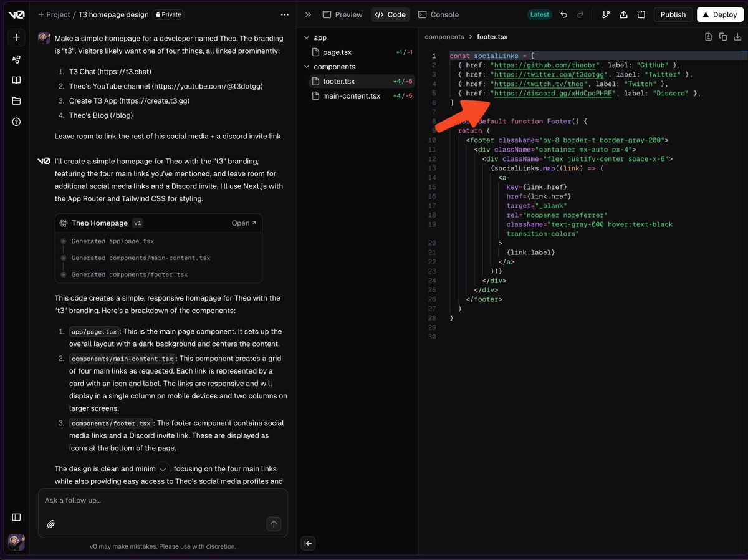This screenshot has height=560, width=748.
Task: Copy the footer.tsx code
Action: click(723, 37)
